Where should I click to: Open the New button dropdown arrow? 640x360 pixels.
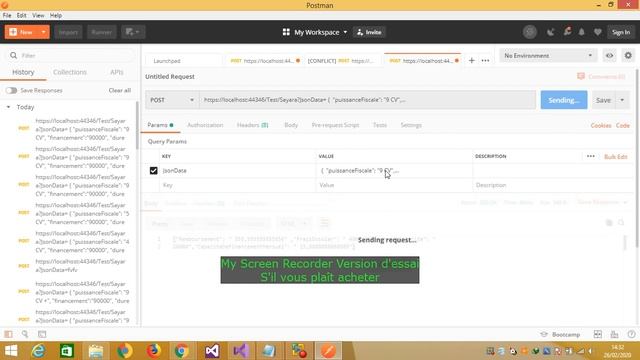(43, 32)
